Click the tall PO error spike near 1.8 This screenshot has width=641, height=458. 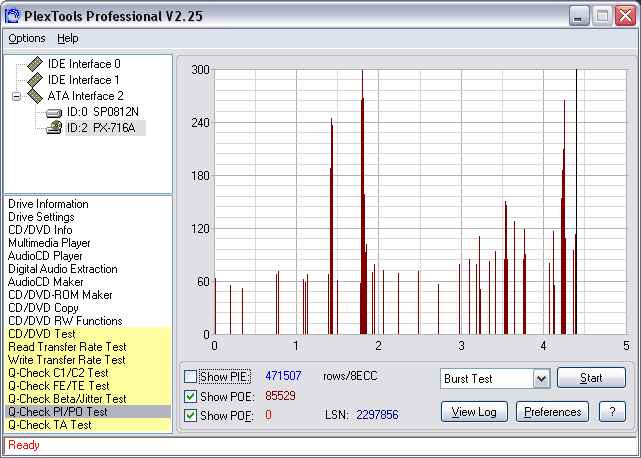coord(362,202)
